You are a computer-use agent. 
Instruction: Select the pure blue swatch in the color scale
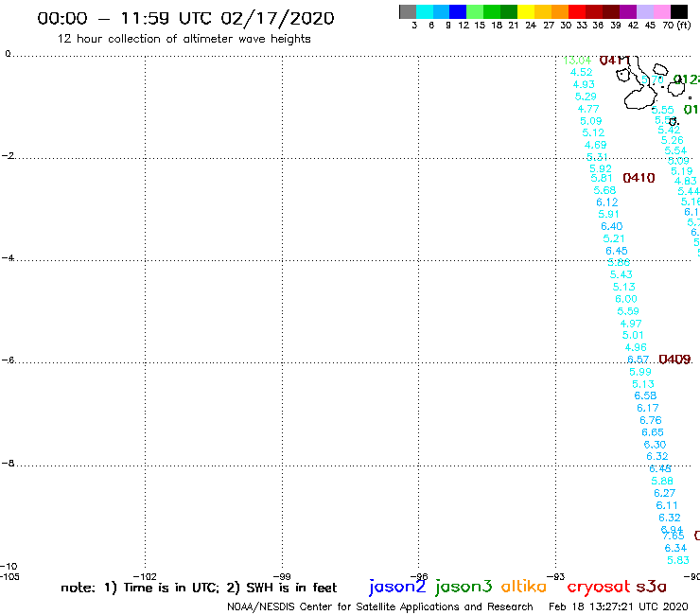[x=458, y=11]
